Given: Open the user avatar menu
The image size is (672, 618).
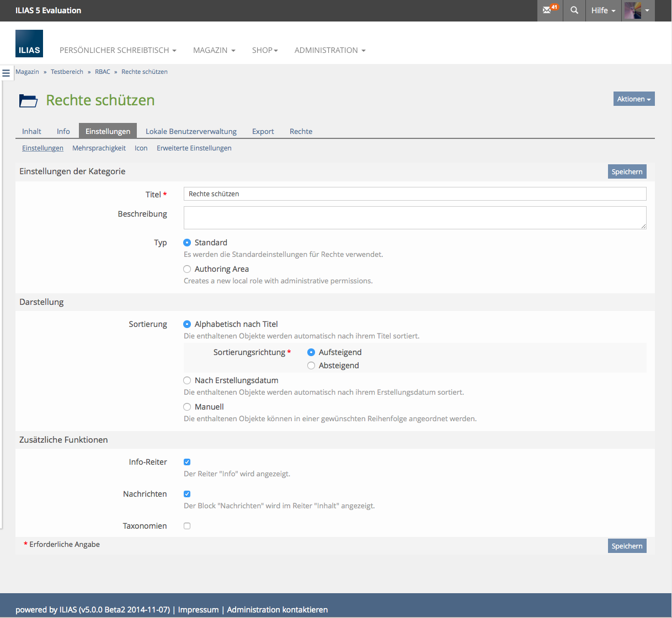Looking at the screenshot, I should point(637,10).
